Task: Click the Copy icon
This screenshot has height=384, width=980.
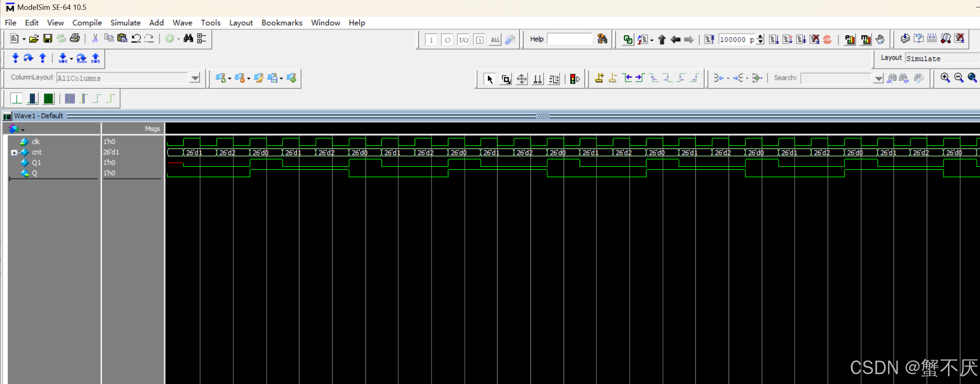Action: click(x=109, y=39)
